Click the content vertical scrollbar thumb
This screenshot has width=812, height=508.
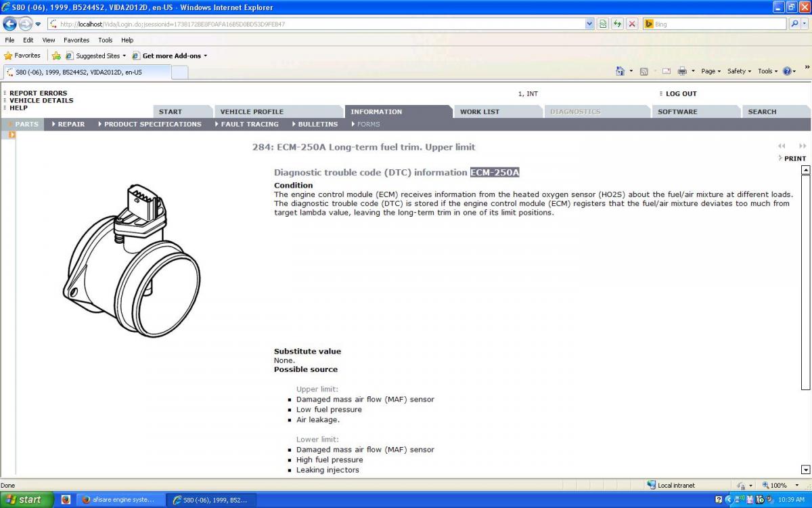point(805,282)
